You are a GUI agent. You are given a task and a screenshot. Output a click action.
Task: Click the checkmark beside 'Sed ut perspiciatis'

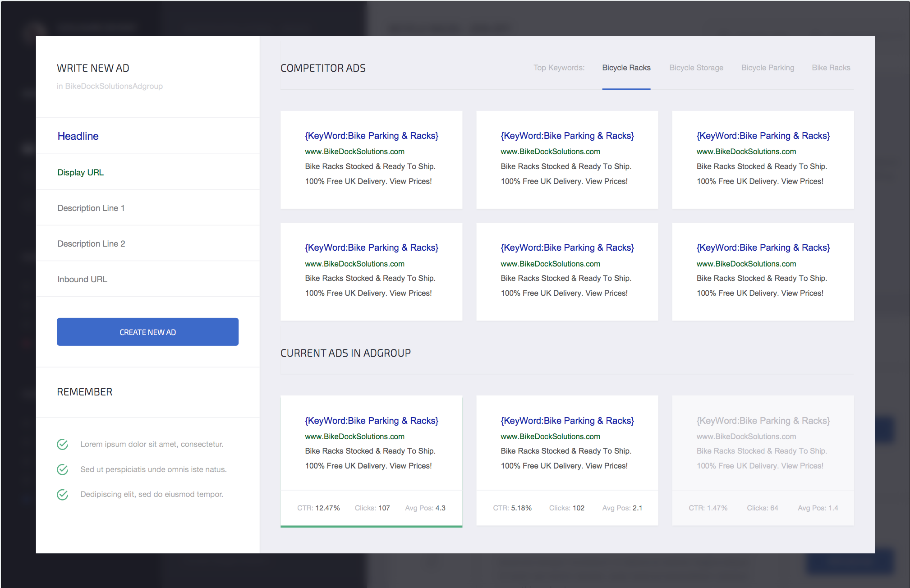[63, 469]
